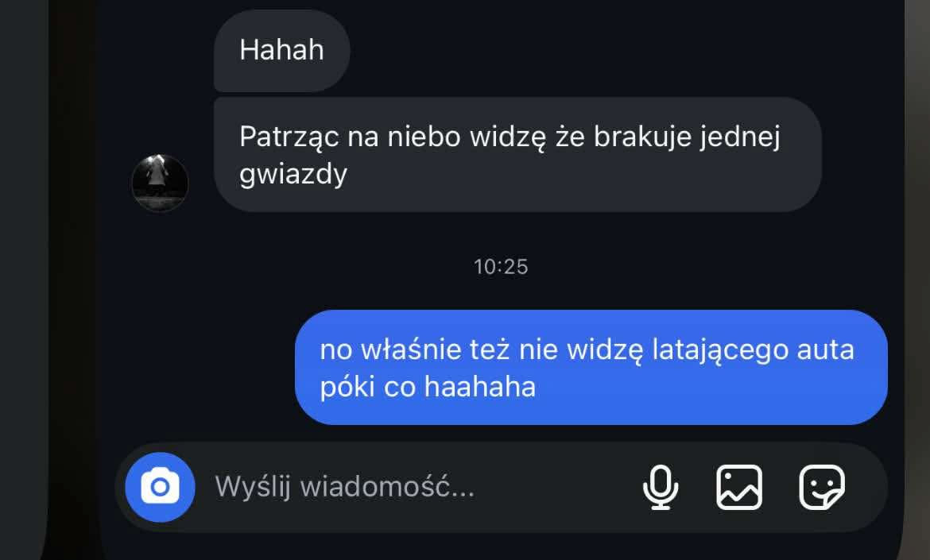Tap the word 'gwiazdy' in received message

[x=293, y=174]
